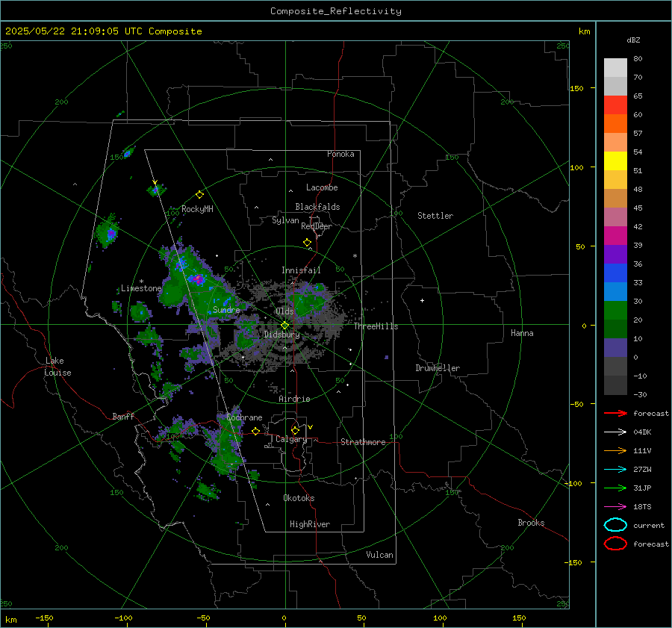Viewport: 672px width, 628px height.
Task: Click the Cochrane label
Action: (244, 417)
